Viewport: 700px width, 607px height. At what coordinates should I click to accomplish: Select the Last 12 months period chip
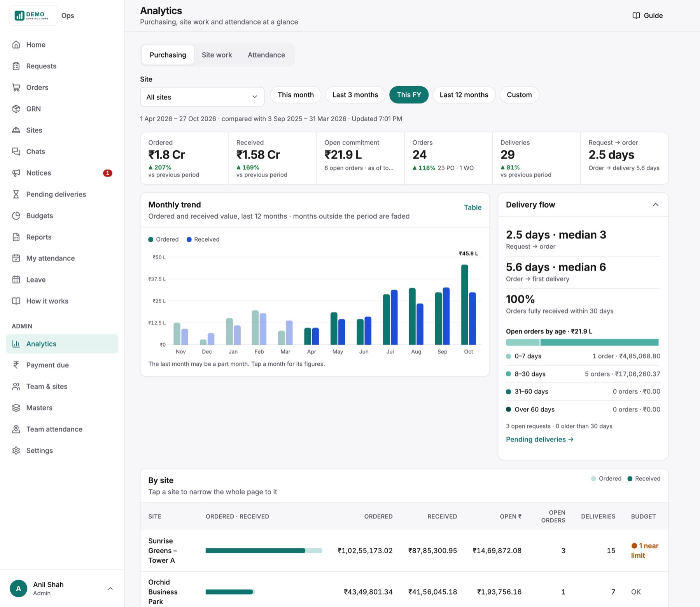coord(464,95)
